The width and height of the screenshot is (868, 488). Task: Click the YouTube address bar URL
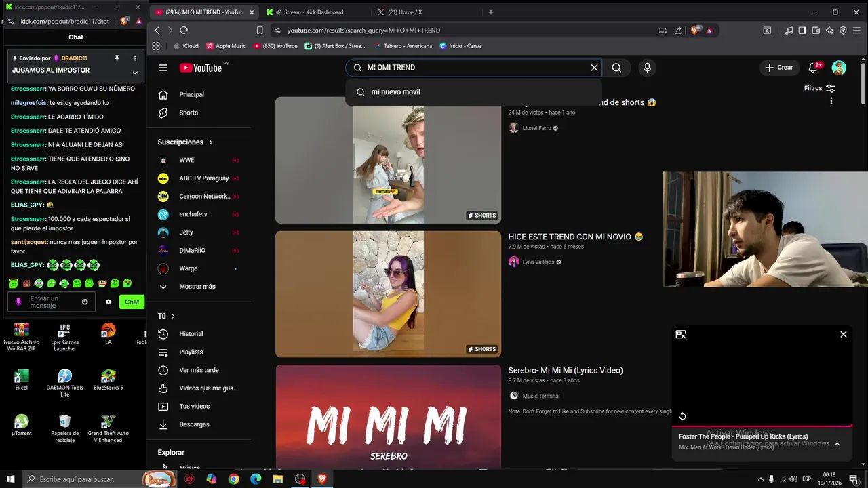tap(363, 30)
